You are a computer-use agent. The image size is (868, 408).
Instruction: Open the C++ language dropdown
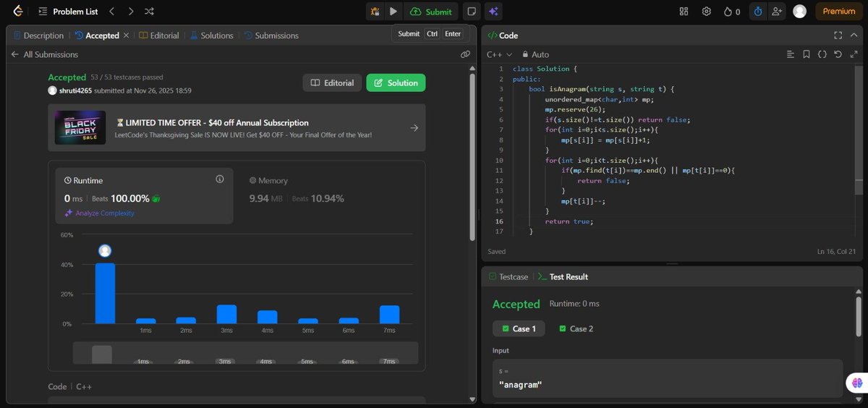[499, 54]
